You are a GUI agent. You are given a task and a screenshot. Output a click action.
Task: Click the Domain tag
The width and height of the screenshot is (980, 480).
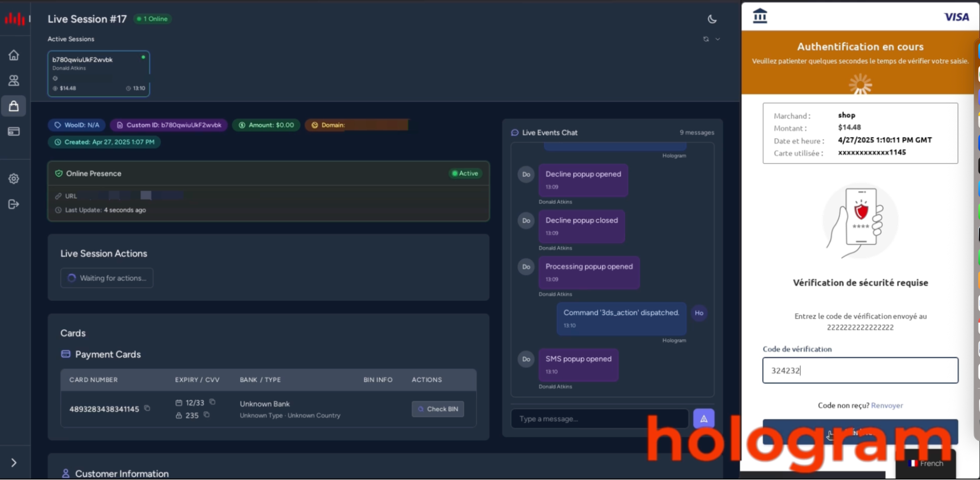[356, 125]
